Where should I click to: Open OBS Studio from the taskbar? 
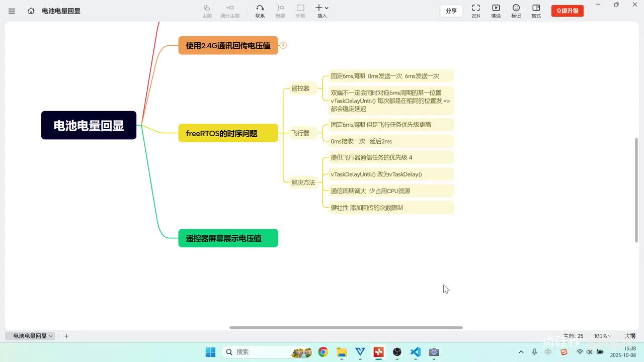point(397,352)
